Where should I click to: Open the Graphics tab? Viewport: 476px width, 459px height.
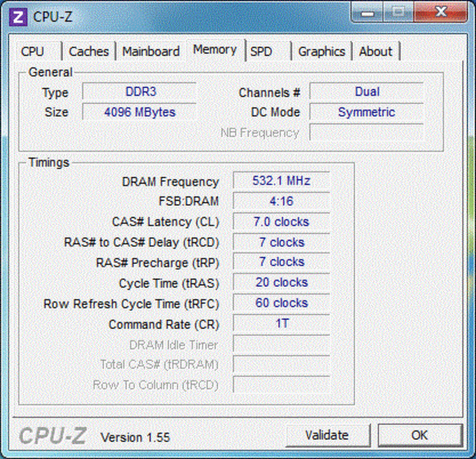321,51
